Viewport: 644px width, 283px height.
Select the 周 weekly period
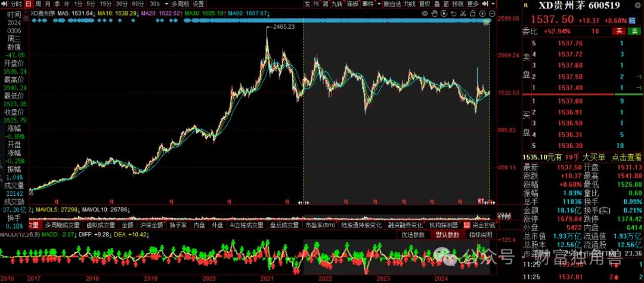[38, 4]
